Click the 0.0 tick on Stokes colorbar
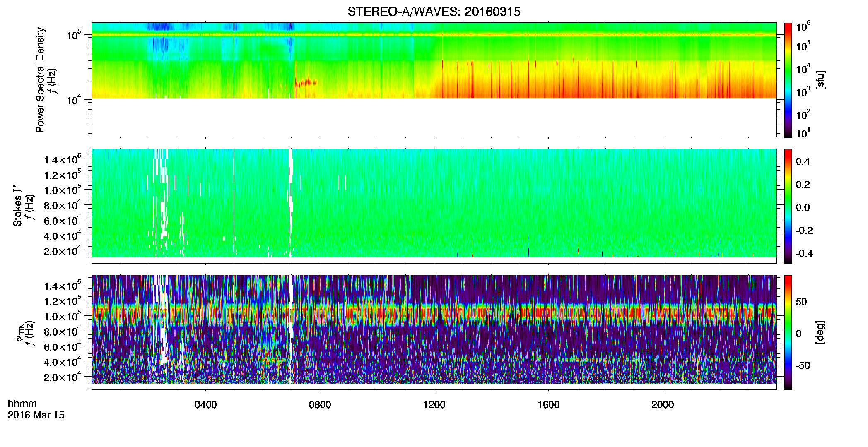Viewport: 868px width, 447px height. click(x=803, y=207)
